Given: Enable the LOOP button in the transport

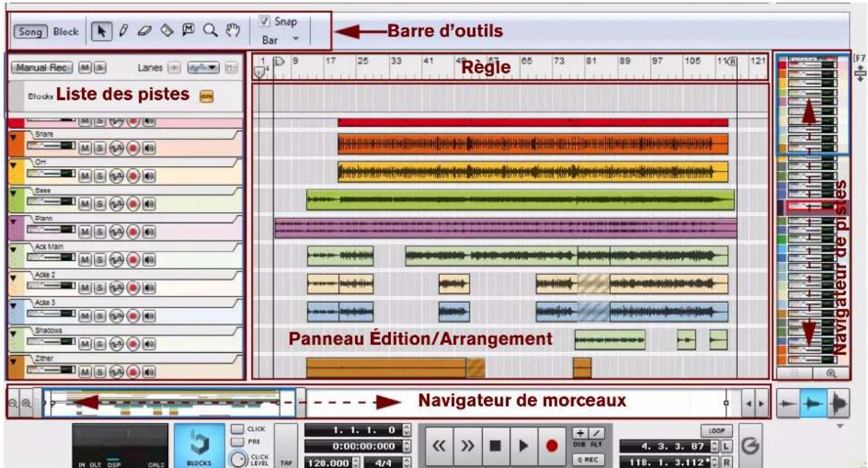Looking at the screenshot, I should click(716, 430).
